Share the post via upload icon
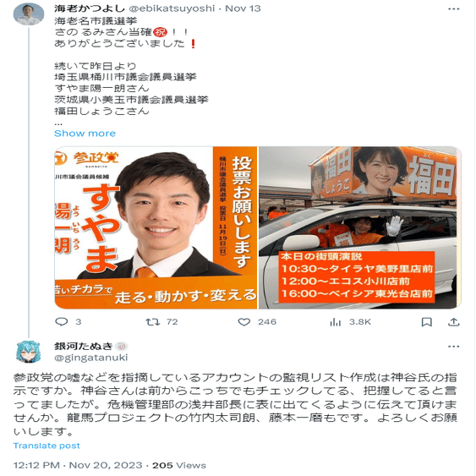The width and height of the screenshot is (476, 476). (x=453, y=322)
